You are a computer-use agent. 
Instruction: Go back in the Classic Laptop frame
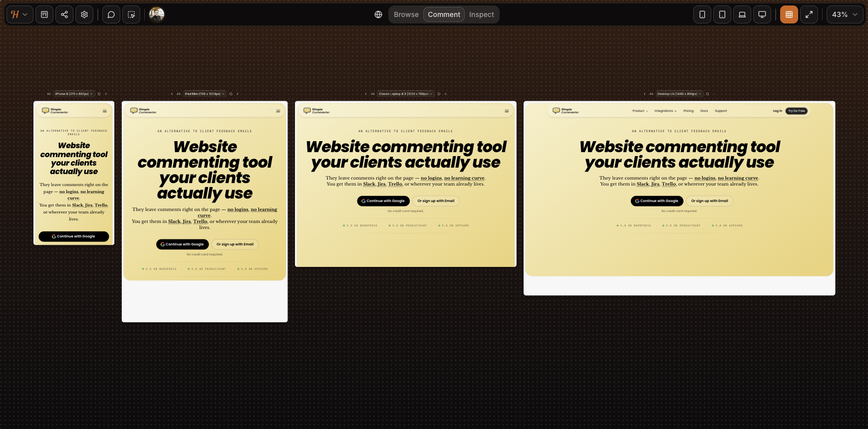coord(366,94)
